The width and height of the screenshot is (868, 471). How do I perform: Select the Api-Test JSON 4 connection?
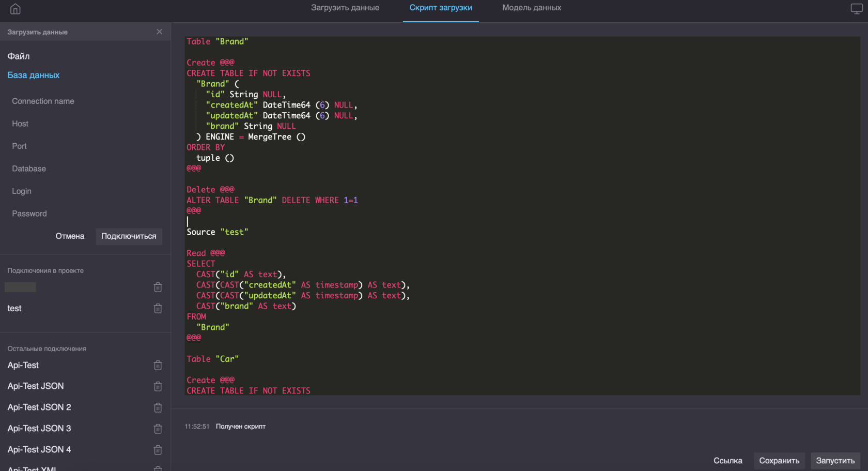[x=39, y=450]
